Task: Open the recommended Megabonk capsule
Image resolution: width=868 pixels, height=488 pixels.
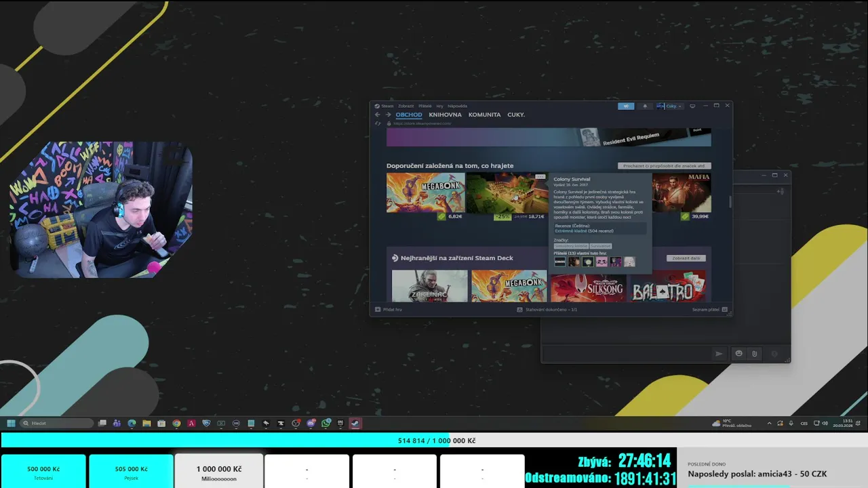Action: coord(425,192)
